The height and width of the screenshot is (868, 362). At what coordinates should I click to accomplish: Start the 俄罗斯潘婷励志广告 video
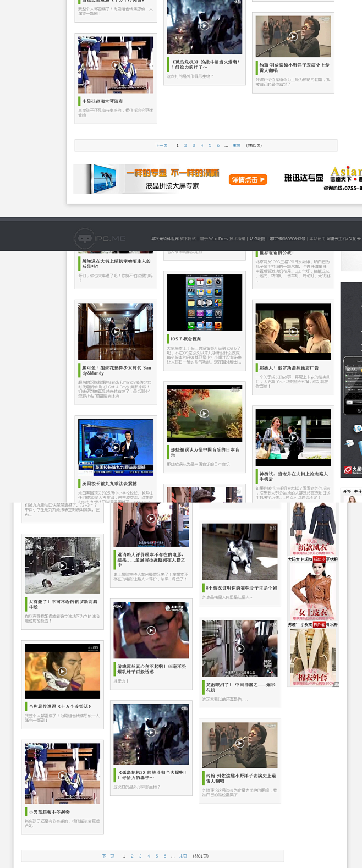293,332
